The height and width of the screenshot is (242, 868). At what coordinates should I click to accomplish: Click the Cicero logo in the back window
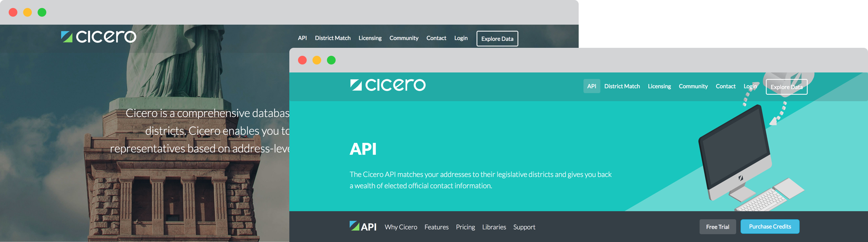click(98, 37)
